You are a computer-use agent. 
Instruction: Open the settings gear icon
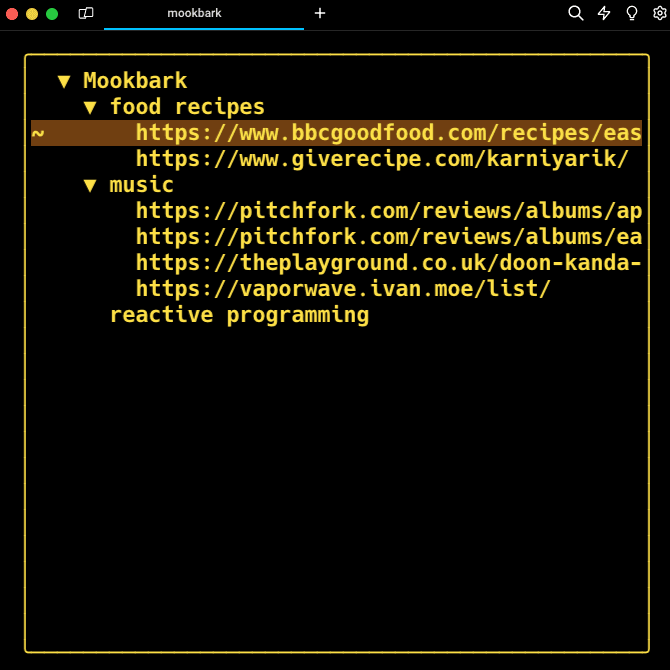(x=659, y=13)
